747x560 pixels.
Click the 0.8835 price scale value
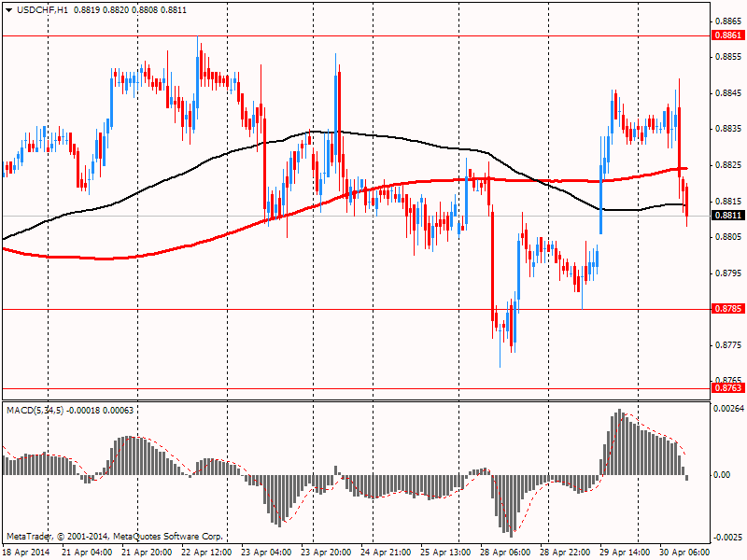point(729,129)
